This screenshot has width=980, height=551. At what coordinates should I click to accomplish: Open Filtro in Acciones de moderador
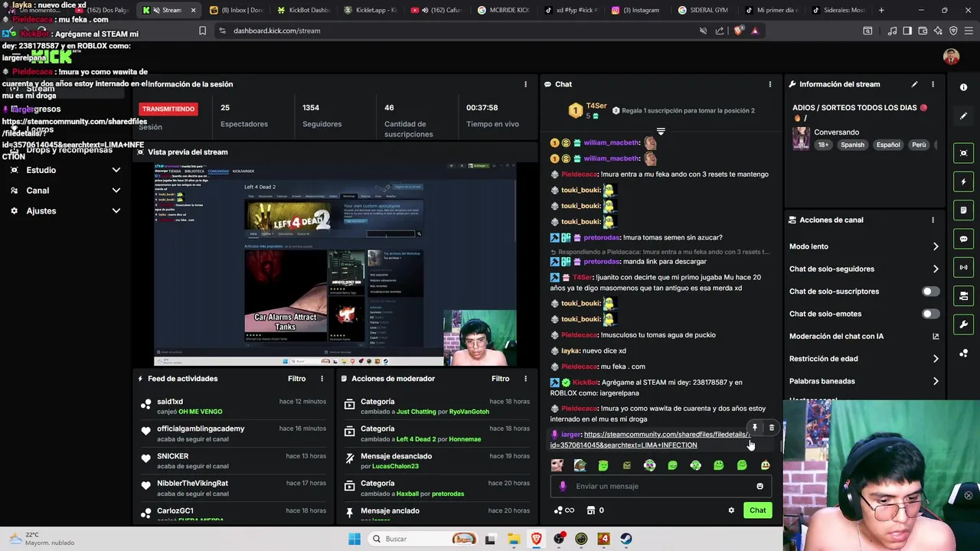click(501, 379)
